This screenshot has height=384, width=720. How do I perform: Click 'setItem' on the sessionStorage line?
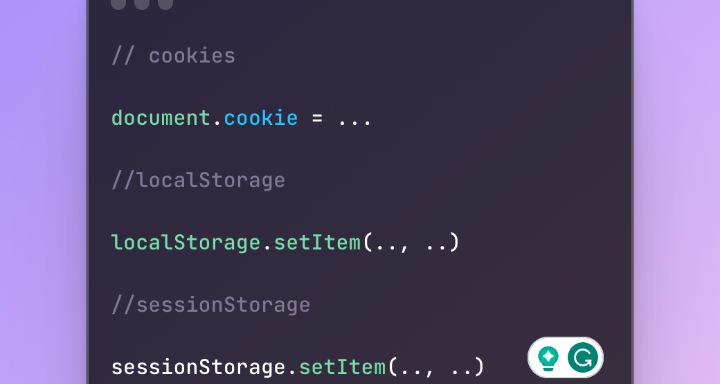[x=342, y=367]
